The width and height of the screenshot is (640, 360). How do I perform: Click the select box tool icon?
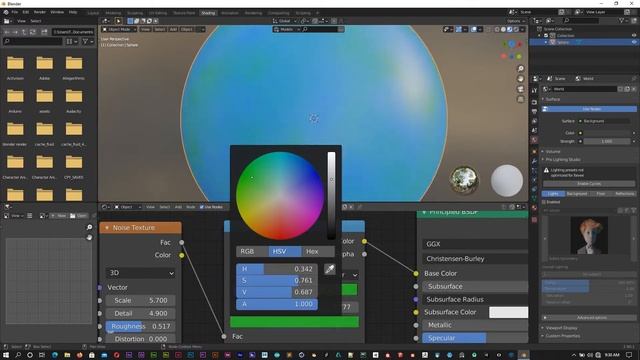[118, 21]
